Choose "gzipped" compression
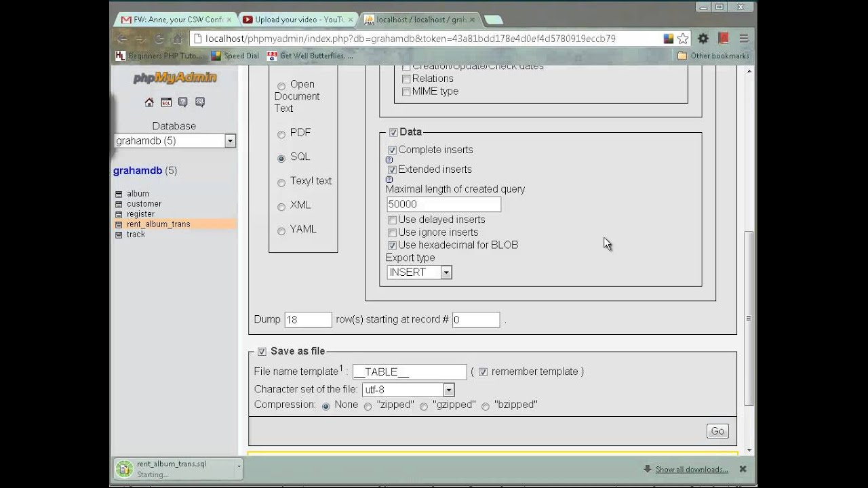 [x=424, y=407]
